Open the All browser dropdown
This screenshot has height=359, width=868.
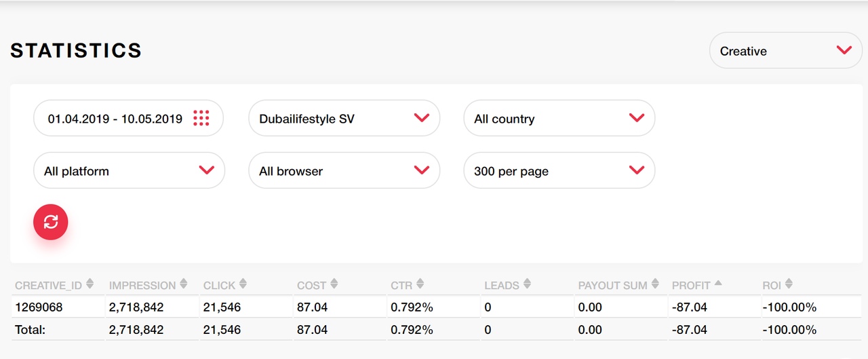pyautogui.click(x=344, y=170)
